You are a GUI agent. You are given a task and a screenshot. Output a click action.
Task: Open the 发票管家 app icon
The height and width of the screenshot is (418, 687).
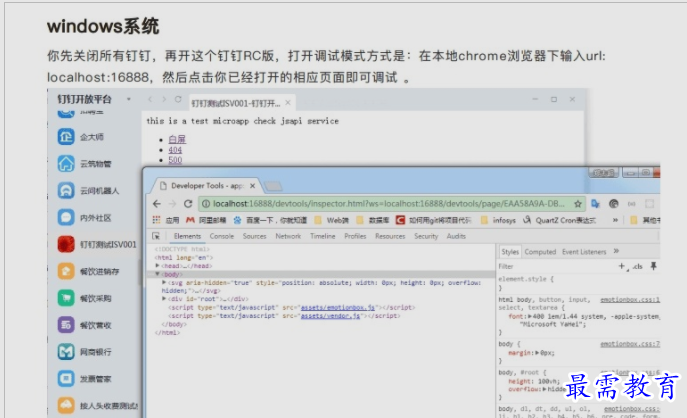[66, 379]
